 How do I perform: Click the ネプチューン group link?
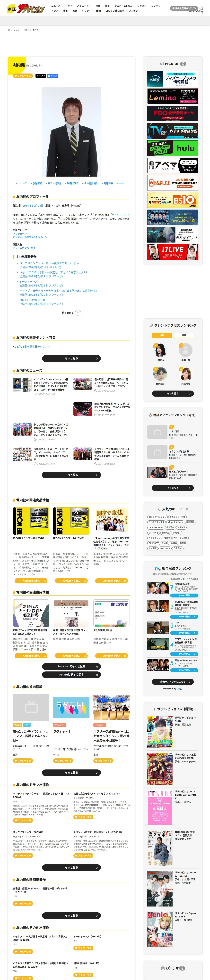click(x=21, y=234)
